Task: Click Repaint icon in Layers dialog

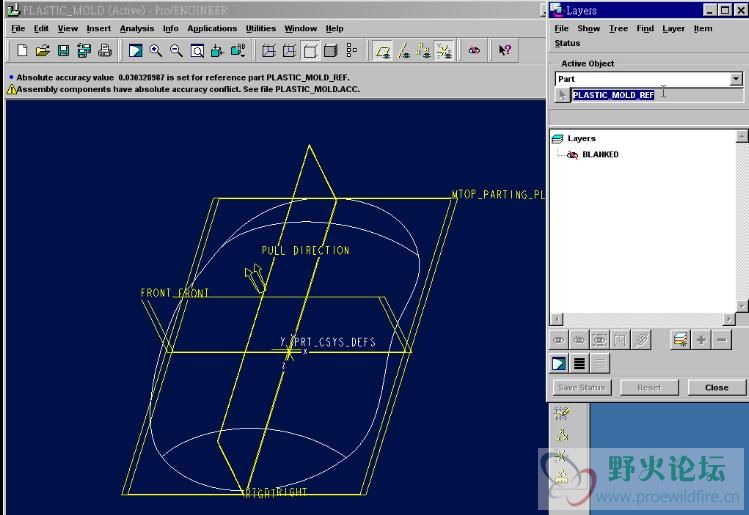Action: [559, 364]
